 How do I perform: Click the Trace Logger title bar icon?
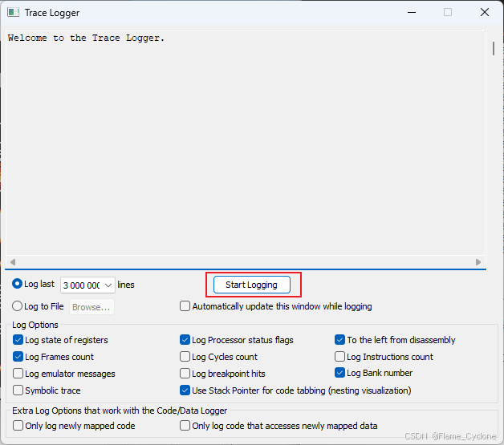pos(14,13)
